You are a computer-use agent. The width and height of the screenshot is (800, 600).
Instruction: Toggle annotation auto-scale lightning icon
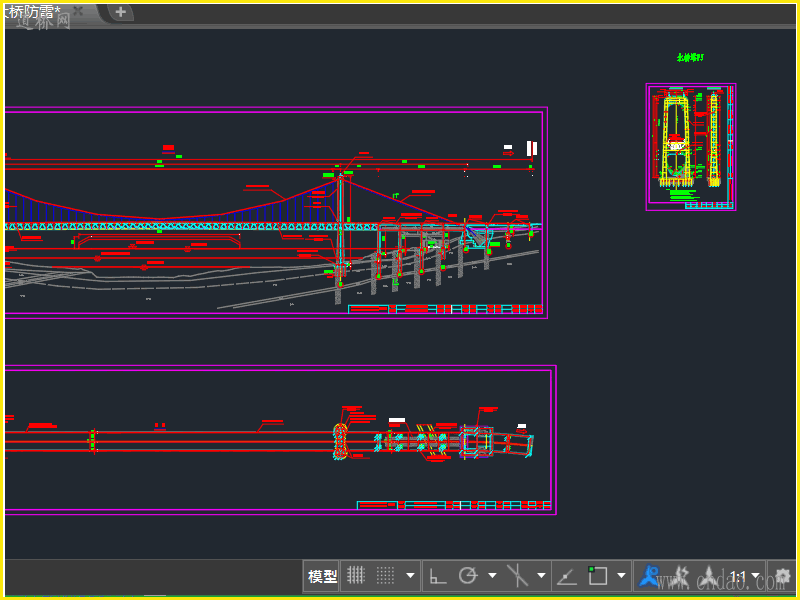(681, 576)
